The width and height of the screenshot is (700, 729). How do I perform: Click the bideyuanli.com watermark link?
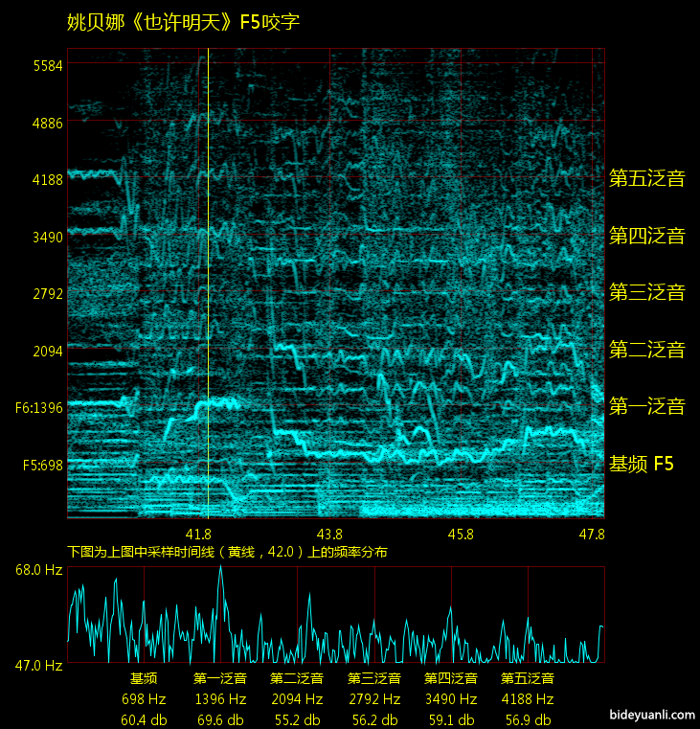651,715
